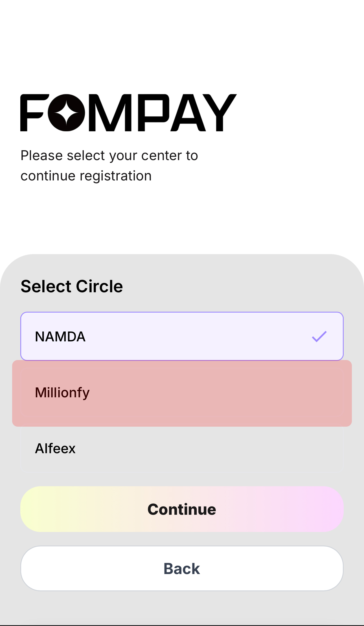
Task: Click the Select Circle heading
Action: point(72,286)
